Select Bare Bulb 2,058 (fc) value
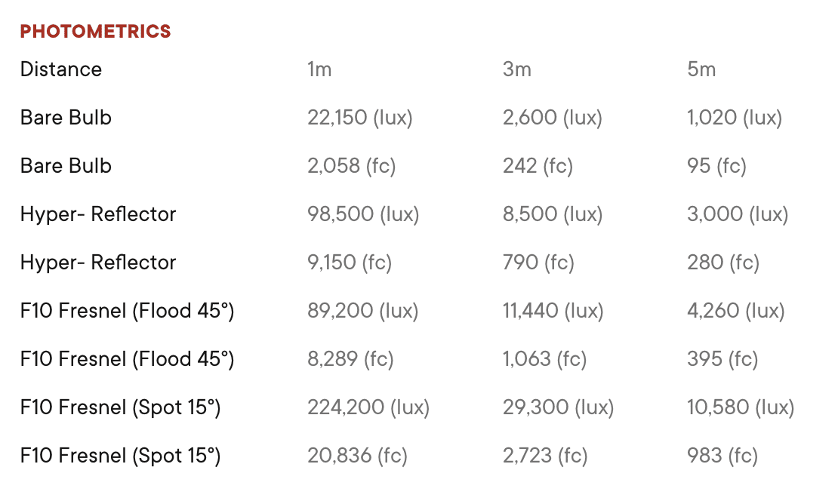838x504 pixels. coord(351,166)
